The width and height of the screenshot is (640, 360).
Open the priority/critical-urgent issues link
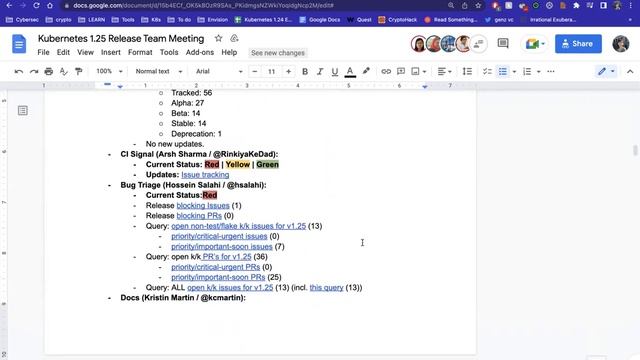pos(219,236)
